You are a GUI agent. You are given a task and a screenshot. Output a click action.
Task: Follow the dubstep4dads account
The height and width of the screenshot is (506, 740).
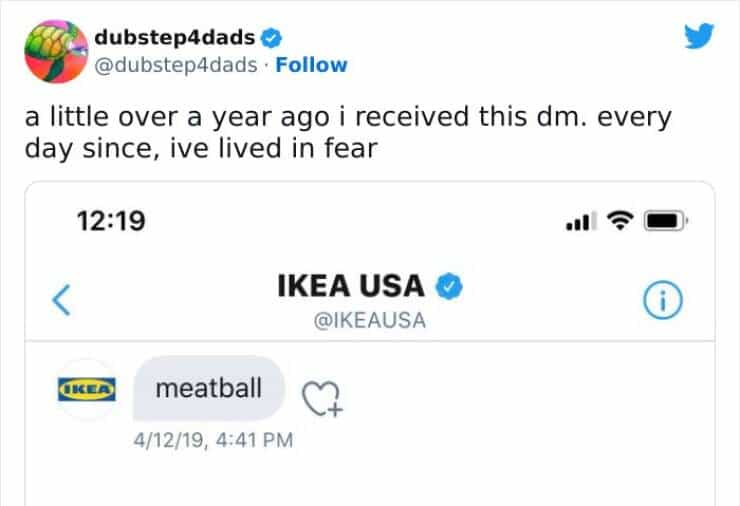(x=311, y=65)
